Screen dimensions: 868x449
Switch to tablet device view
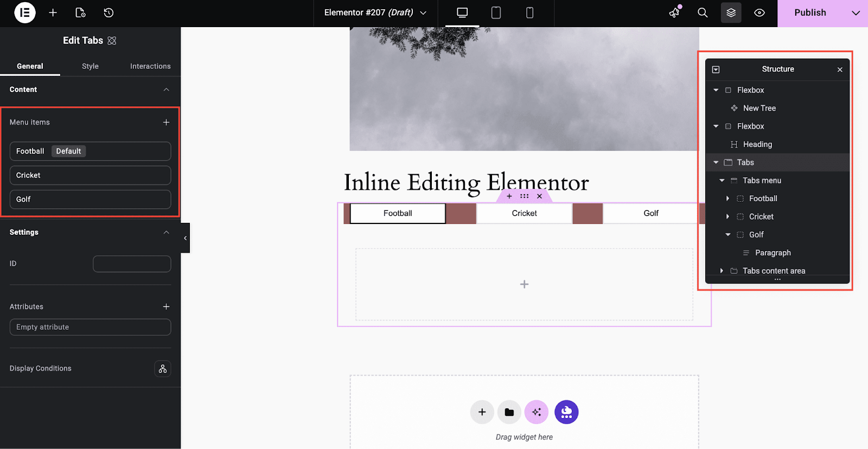coord(496,12)
